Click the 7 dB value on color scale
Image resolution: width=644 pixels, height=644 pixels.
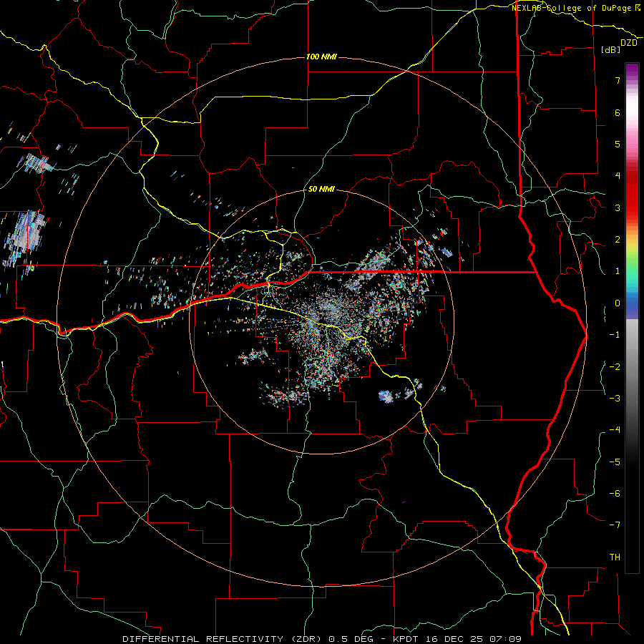pos(618,80)
